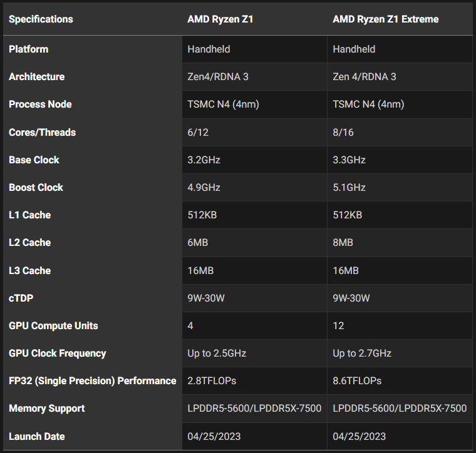Click the 'L3 Cache' row label

pyautogui.click(x=30, y=270)
